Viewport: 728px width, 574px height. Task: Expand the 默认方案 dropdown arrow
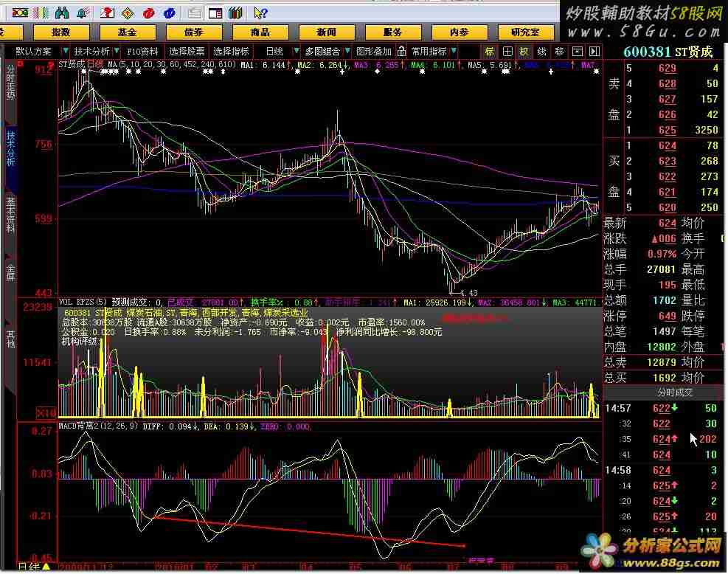[60, 52]
